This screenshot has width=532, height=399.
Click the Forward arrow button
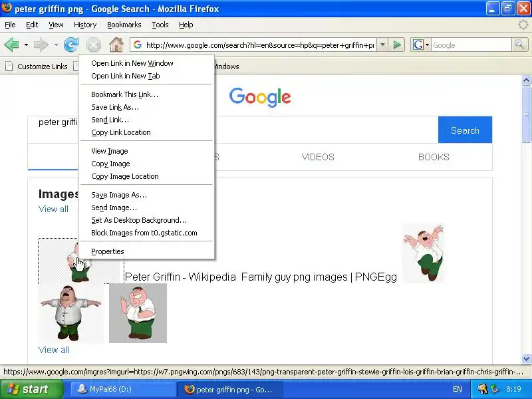tap(41, 45)
